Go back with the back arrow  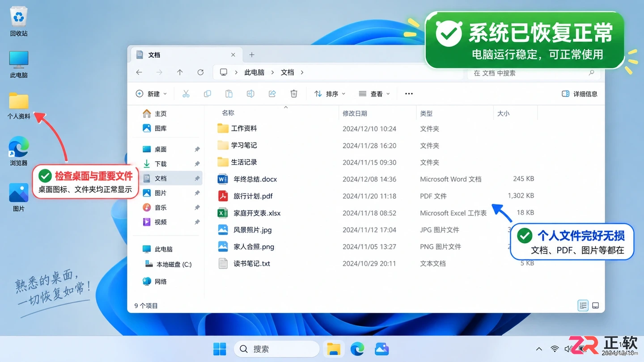(139, 72)
